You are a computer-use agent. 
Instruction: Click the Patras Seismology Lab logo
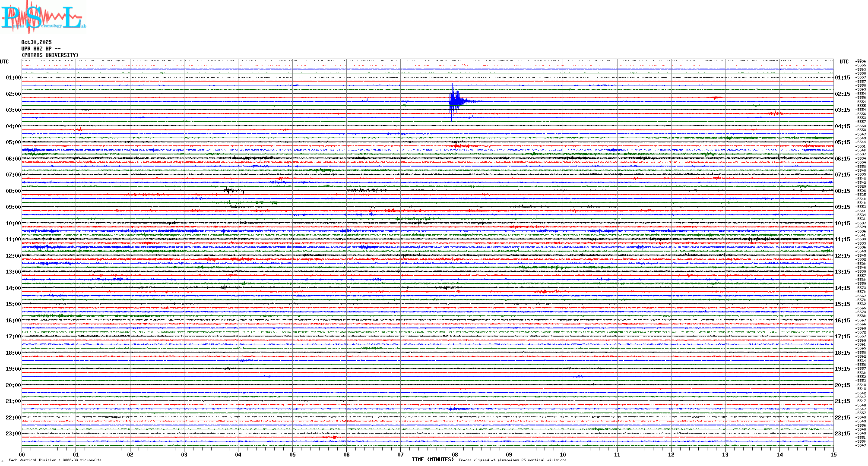43,17
